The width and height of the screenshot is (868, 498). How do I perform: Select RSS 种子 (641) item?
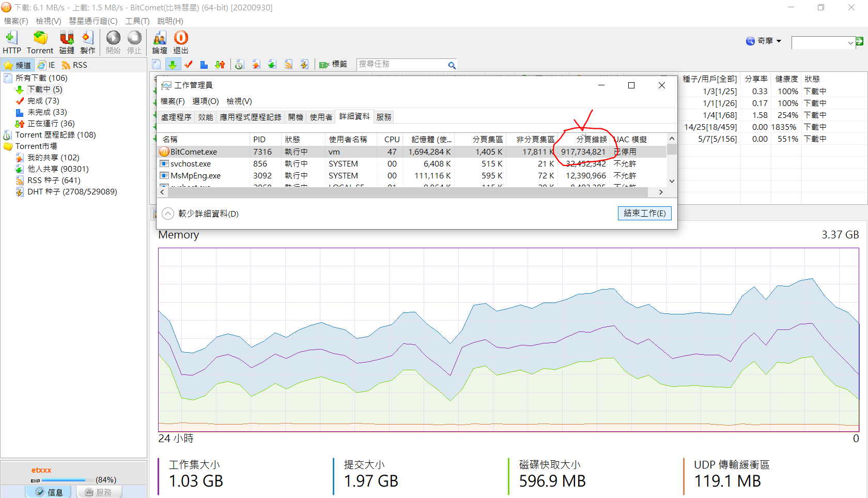coord(54,180)
